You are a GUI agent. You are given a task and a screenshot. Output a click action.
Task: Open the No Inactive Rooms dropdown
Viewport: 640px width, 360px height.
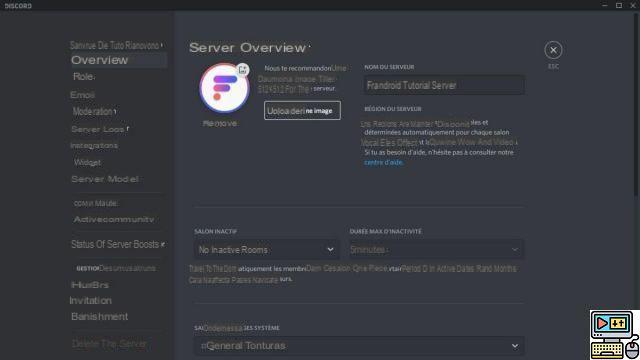coord(267,249)
